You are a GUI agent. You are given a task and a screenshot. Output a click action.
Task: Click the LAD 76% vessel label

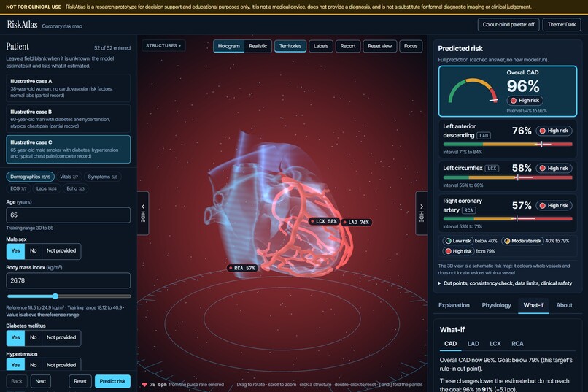coord(356,222)
